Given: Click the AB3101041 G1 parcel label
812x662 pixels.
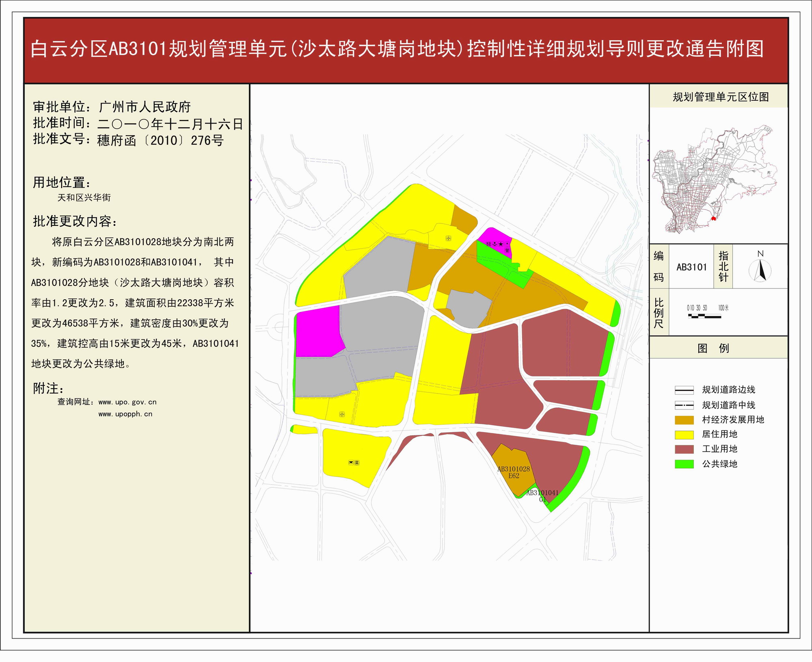Looking at the screenshot, I should (542, 496).
